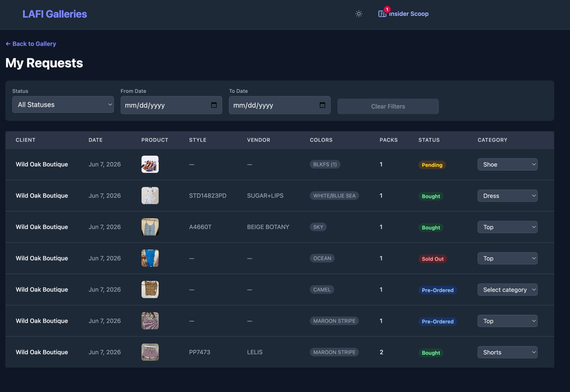The image size is (570, 392).
Task: Open the Shoe category dropdown for BLKFS row
Action: coord(507,164)
